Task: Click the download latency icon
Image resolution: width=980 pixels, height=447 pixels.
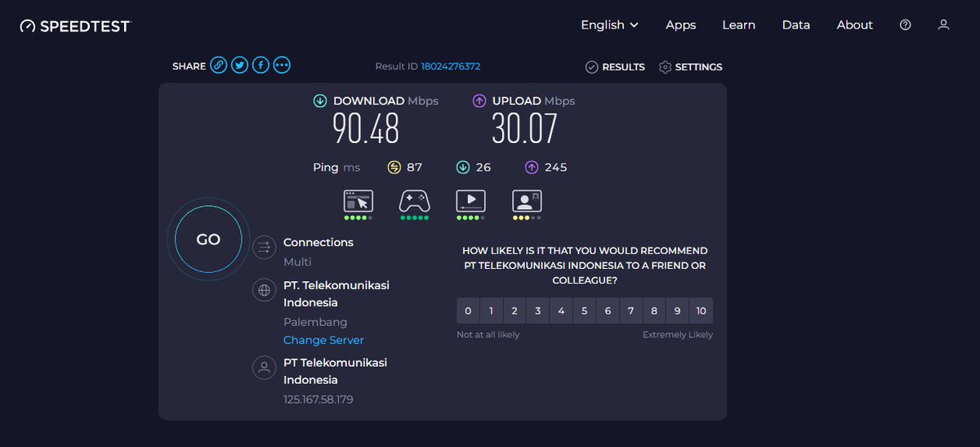Action: coord(463,167)
